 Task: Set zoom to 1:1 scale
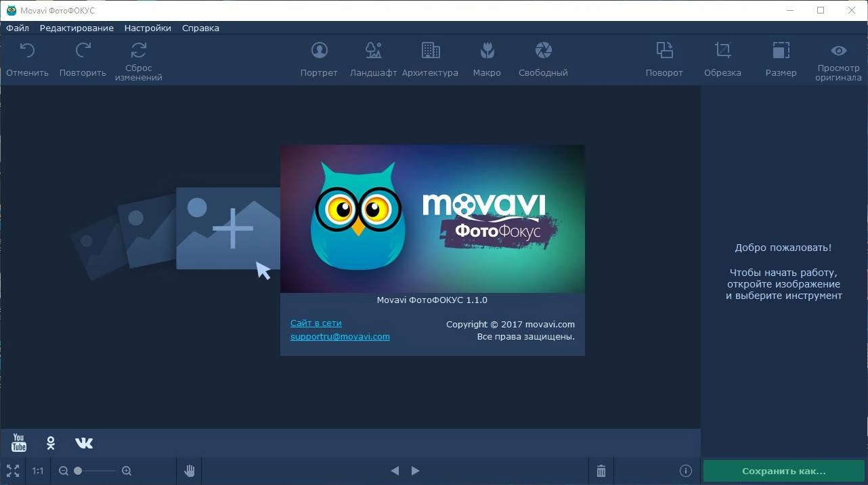pyautogui.click(x=38, y=471)
